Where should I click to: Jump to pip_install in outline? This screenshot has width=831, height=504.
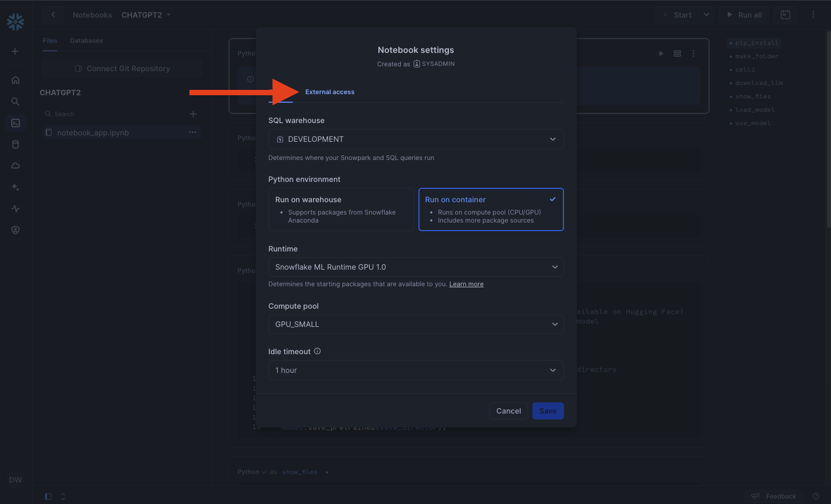pos(757,43)
